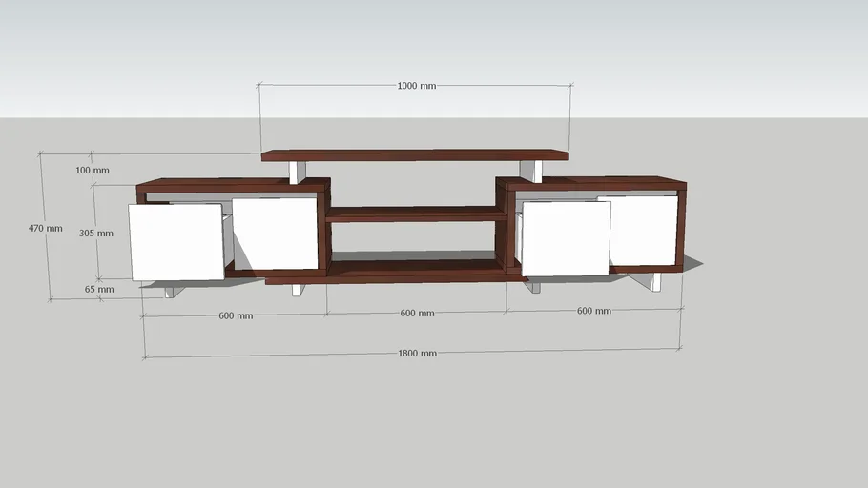Click the right white support under top shelf
The height and width of the screenshot is (488, 868).
coord(530,171)
